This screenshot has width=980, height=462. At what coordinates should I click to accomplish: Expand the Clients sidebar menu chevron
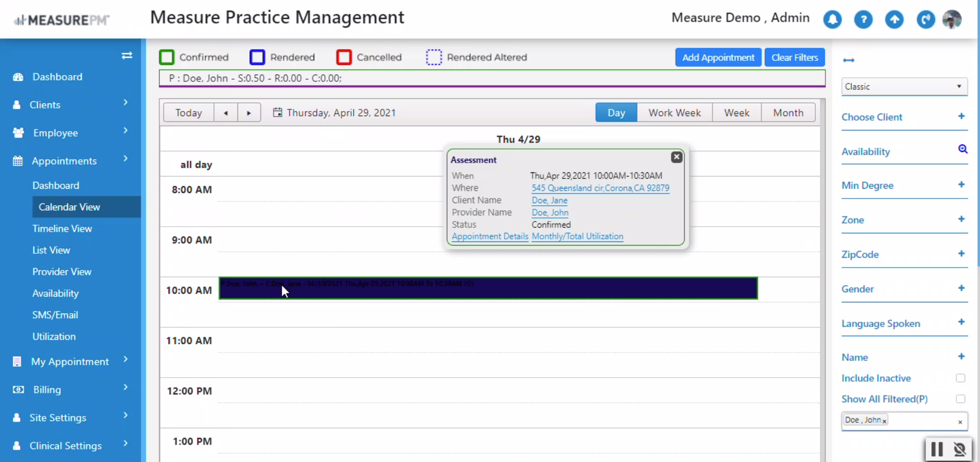coord(125,103)
